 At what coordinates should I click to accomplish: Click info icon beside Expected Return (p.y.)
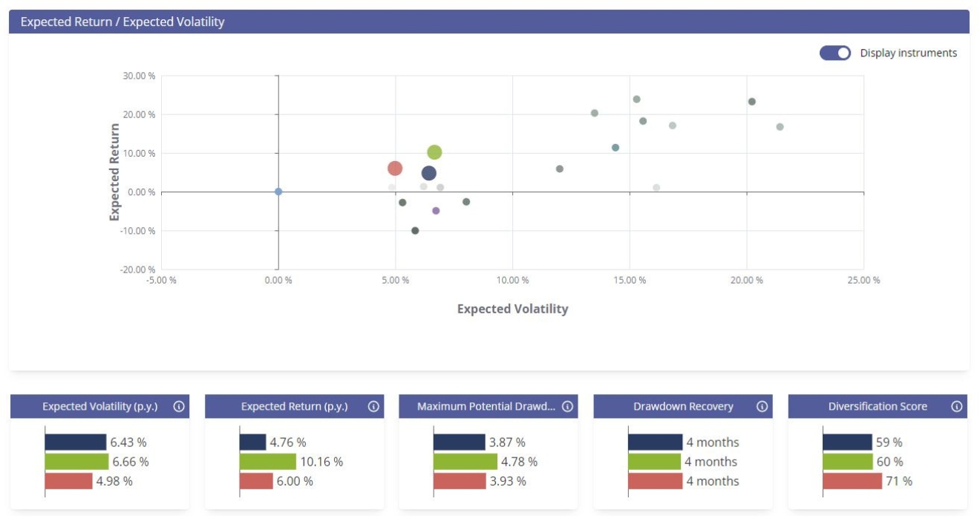click(373, 406)
